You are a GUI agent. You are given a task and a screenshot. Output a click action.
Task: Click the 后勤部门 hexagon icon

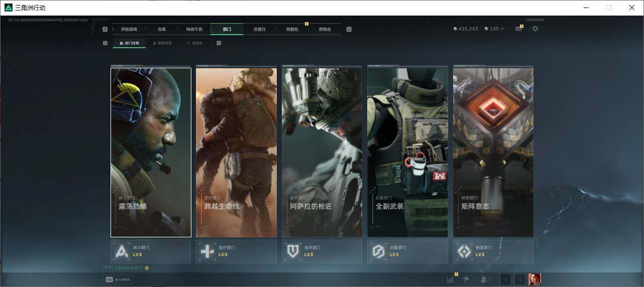(x=378, y=251)
